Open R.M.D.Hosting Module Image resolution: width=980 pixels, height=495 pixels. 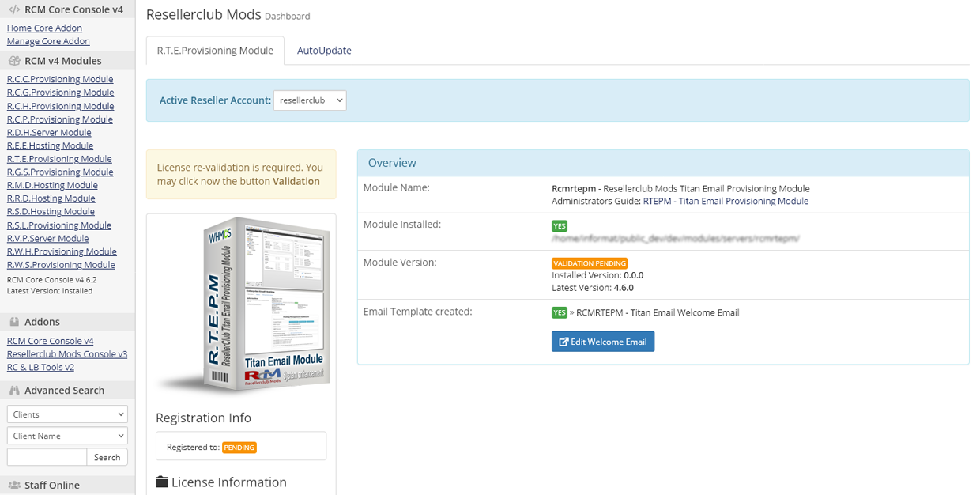[52, 185]
